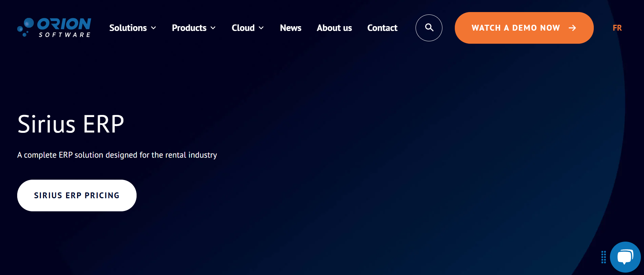Switch language to FR
This screenshot has height=275, width=644.
pos(617,28)
